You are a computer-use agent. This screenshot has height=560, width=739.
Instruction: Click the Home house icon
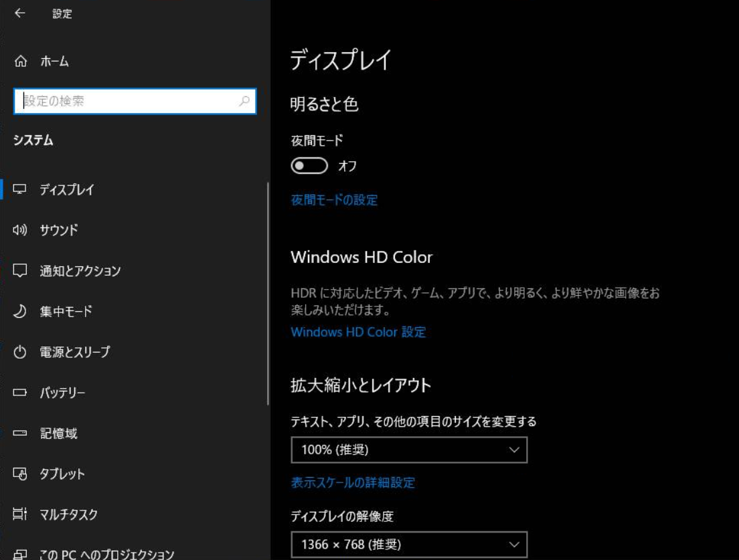[21, 62]
